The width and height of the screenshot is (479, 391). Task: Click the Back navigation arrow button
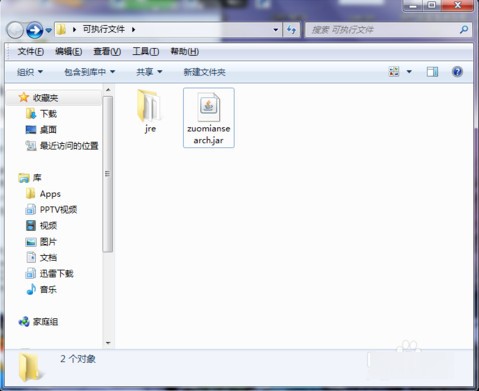coord(15,30)
